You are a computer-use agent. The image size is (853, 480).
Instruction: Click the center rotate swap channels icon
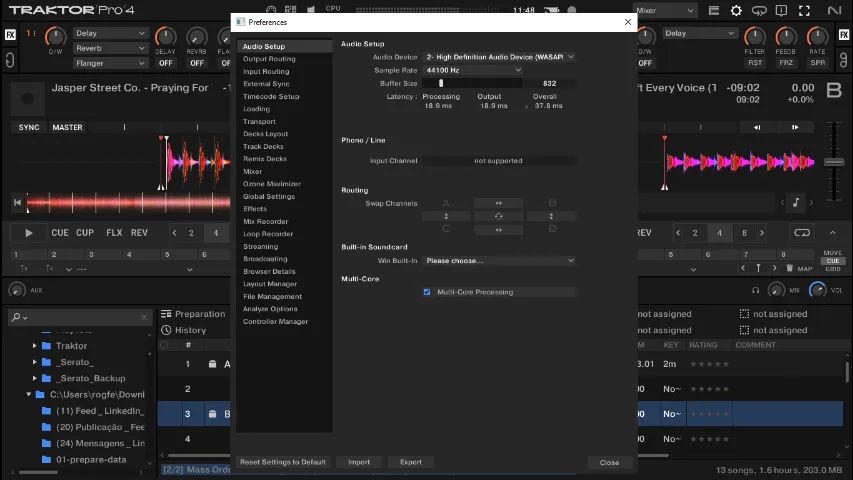point(498,216)
